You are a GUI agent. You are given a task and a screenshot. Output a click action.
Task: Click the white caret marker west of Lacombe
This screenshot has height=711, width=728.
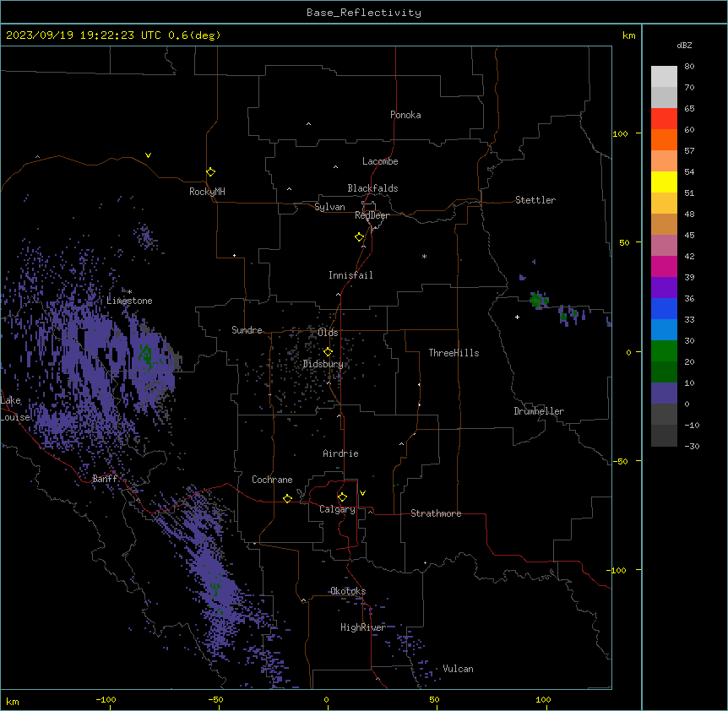335,167
